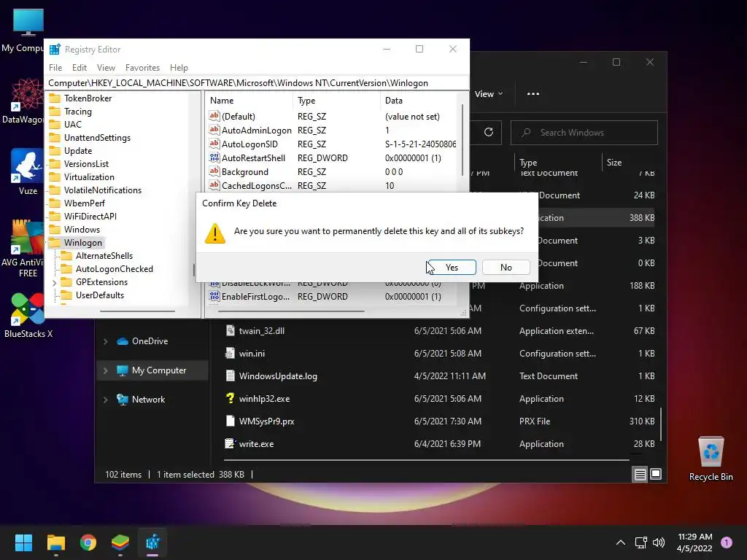Open the Recycle Bin desktop icon
This screenshot has height=560, width=747.
click(711, 458)
